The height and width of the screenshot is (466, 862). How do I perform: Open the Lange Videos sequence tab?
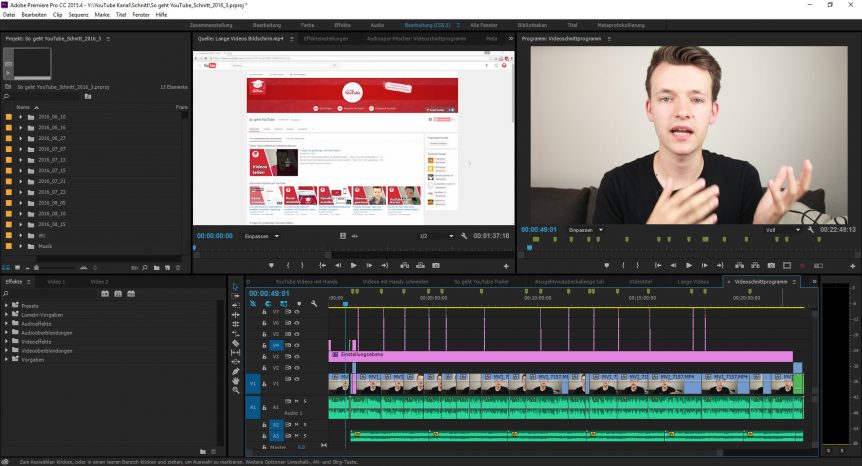(693, 282)
